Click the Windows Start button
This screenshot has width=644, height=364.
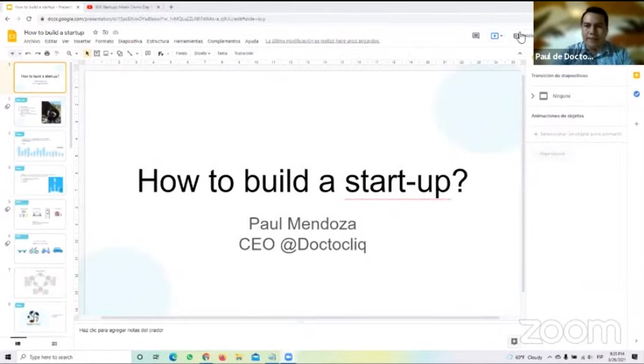(8, 357)
